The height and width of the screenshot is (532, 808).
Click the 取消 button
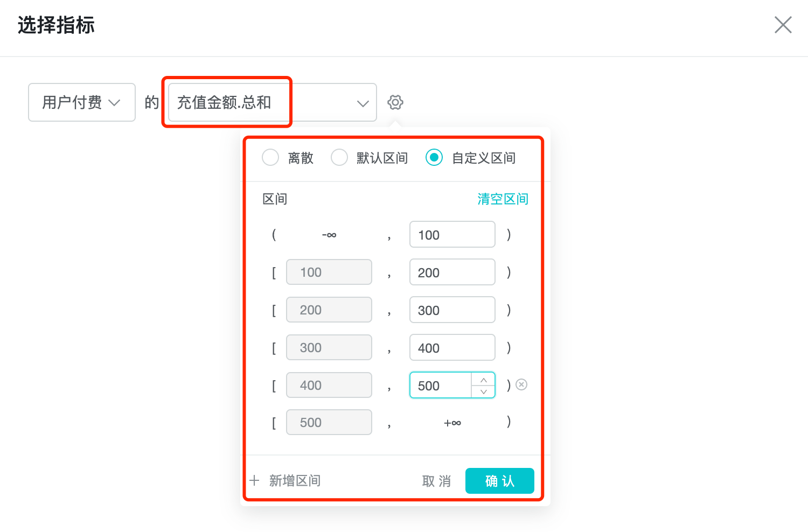pyautogui.click(x=436, y=481)
